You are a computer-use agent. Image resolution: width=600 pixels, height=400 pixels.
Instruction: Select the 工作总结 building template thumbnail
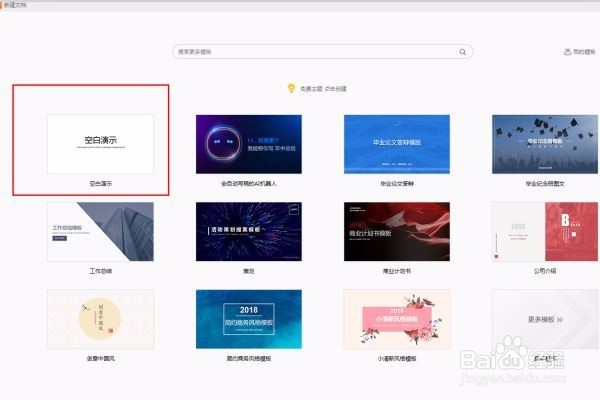[100, 232]
